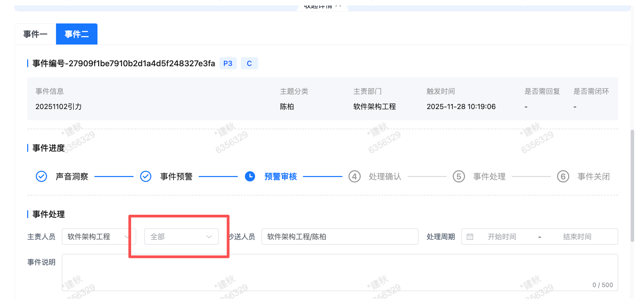Click step 6 事件关闭 circle icon

[563, 176]
